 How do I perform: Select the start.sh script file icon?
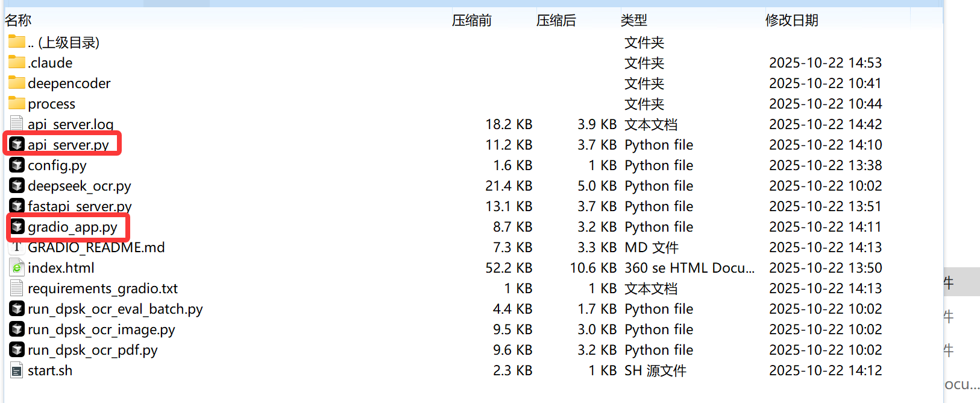point(17,370)
